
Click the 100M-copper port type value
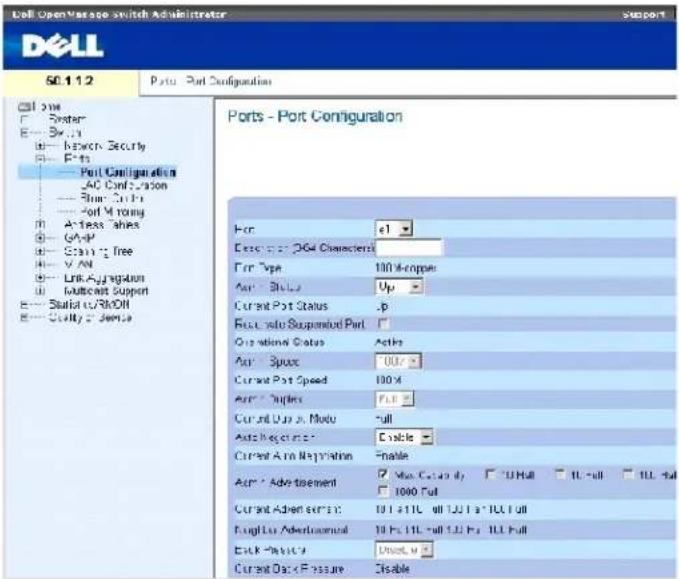pyautogui.click(x=406, y=268)
